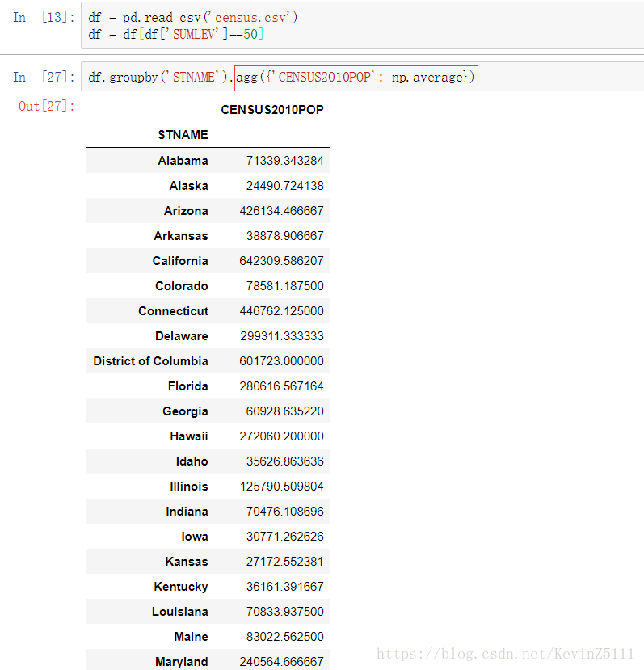This screenshot has height=670, width=644.
Task: Select value 35626.863636
Action: [x=285, y=461]
